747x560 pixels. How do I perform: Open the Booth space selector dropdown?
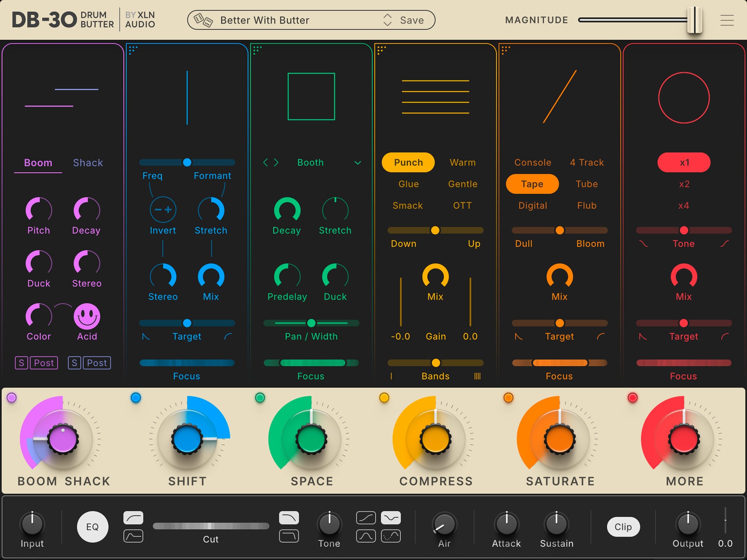358,163
